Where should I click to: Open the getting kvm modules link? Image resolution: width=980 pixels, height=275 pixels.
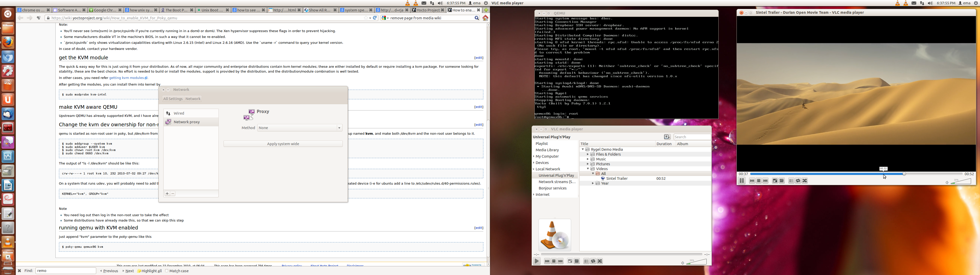tap(126, 78)
